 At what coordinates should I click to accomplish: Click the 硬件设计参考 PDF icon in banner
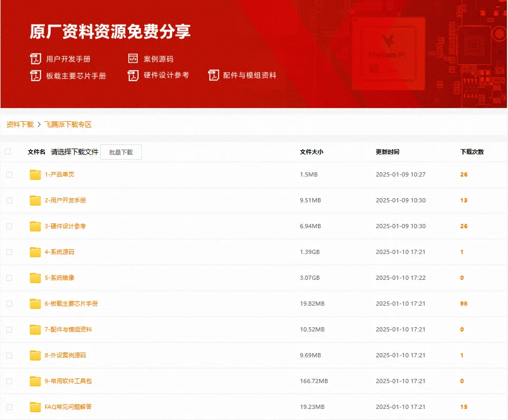[133, 75]
